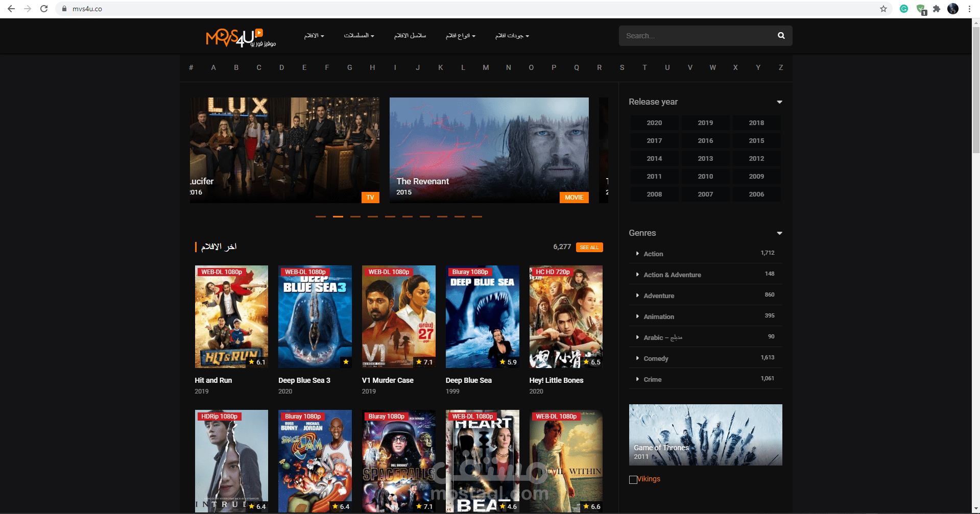Filter titles by the # symbol
This screenshot has height=514, width=980.
point(191,67)
